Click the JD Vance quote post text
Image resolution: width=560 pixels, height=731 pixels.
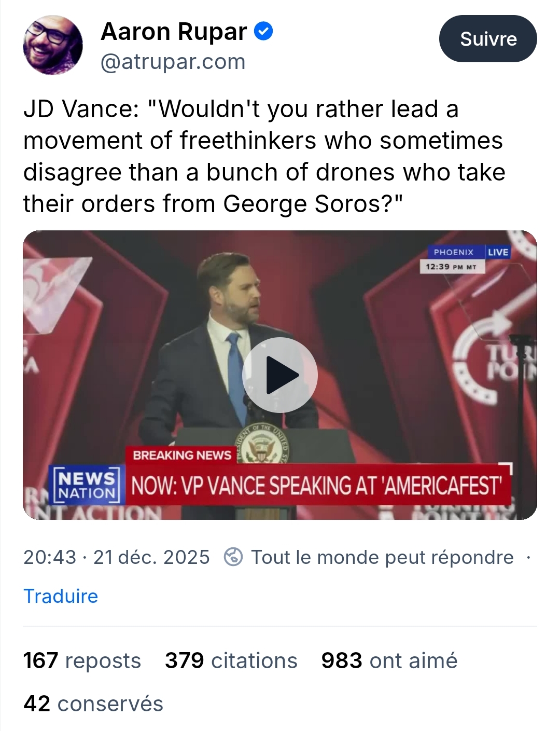pos(264,156)
